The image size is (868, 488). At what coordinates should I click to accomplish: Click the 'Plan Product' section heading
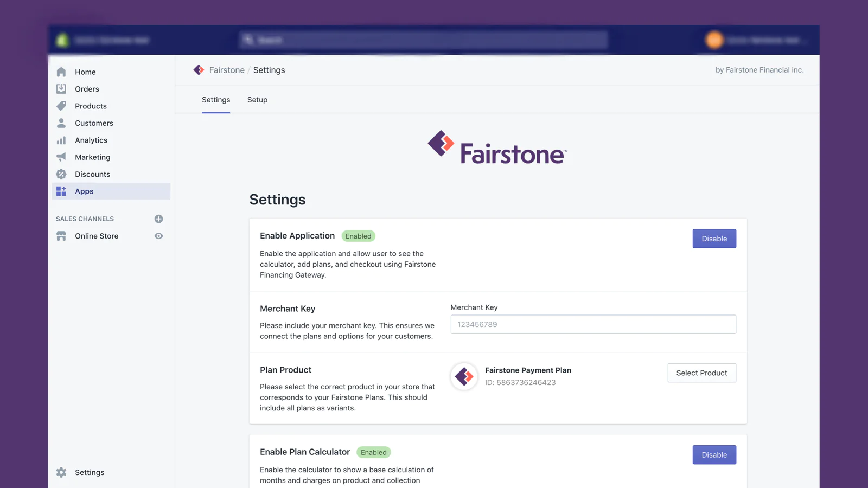285,370
